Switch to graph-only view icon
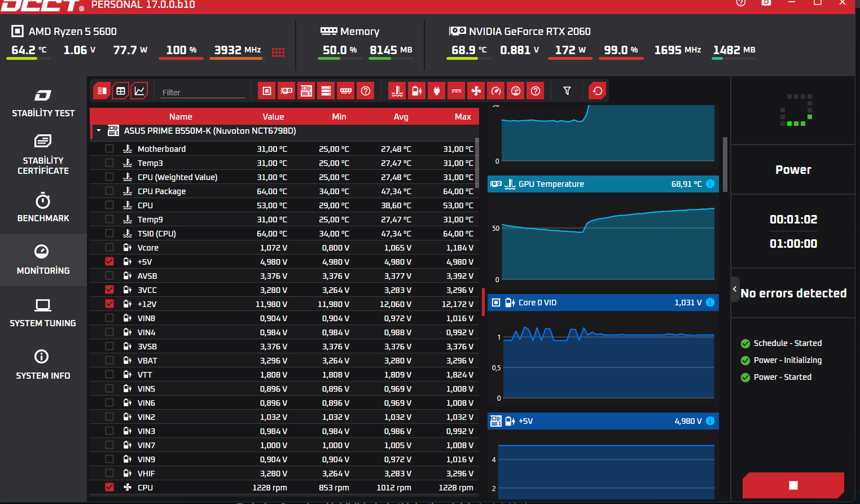The width and height of the screenshot is (860, 504). point(139,91)
